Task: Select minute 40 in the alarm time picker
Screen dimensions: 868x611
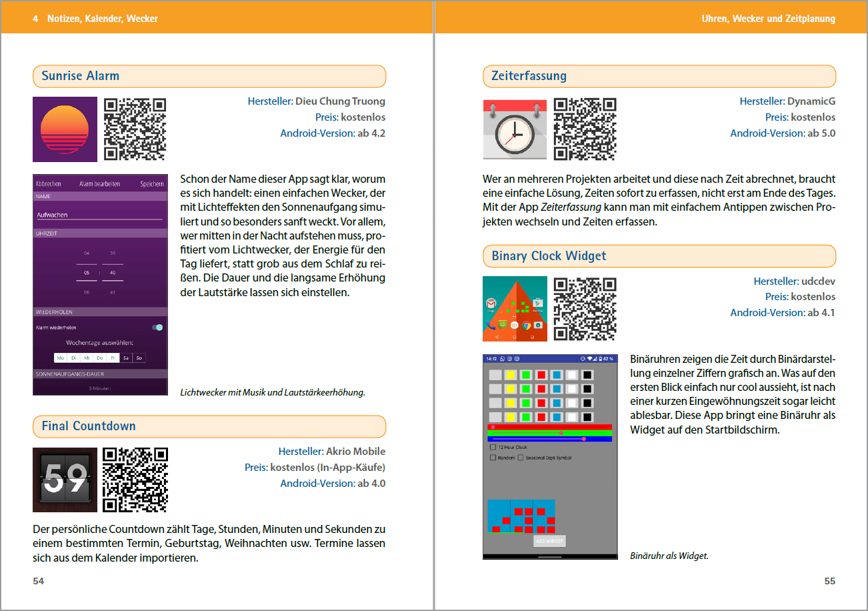Action: coord(113,272)
